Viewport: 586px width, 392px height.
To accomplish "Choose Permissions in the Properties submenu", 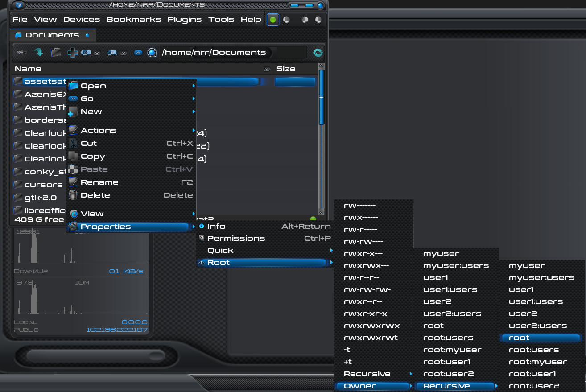I will click(236, 239).
